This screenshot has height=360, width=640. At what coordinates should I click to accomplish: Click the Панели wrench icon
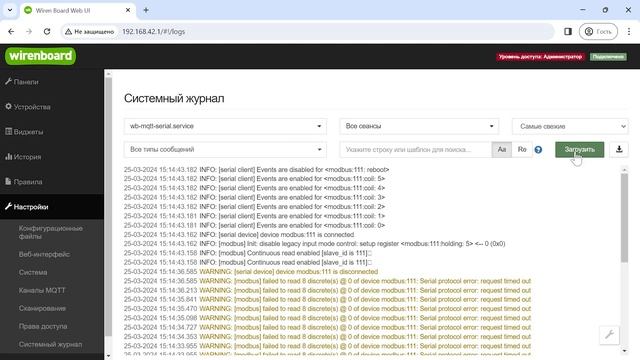[x=8, y=82]
